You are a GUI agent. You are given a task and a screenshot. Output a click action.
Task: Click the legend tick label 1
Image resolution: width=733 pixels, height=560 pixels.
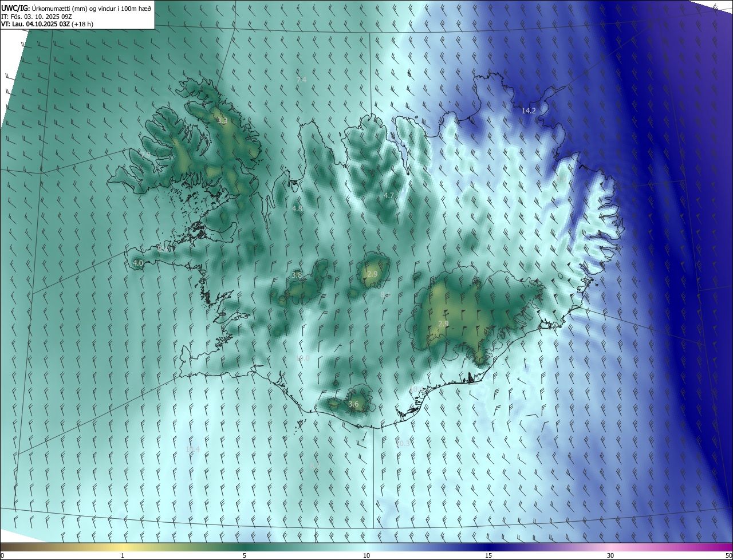click(x=123, y=555)
